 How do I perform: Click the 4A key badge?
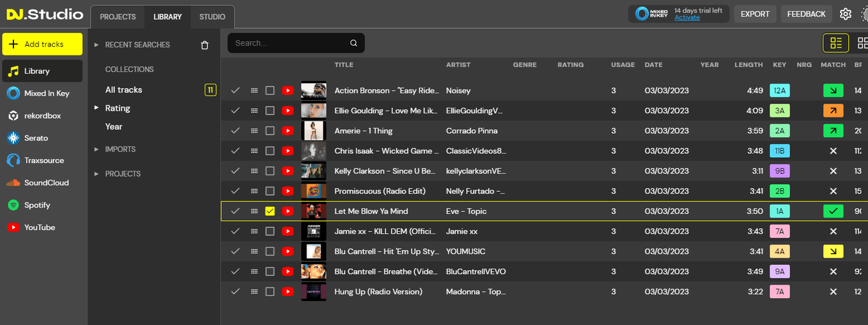coord(780,251)
